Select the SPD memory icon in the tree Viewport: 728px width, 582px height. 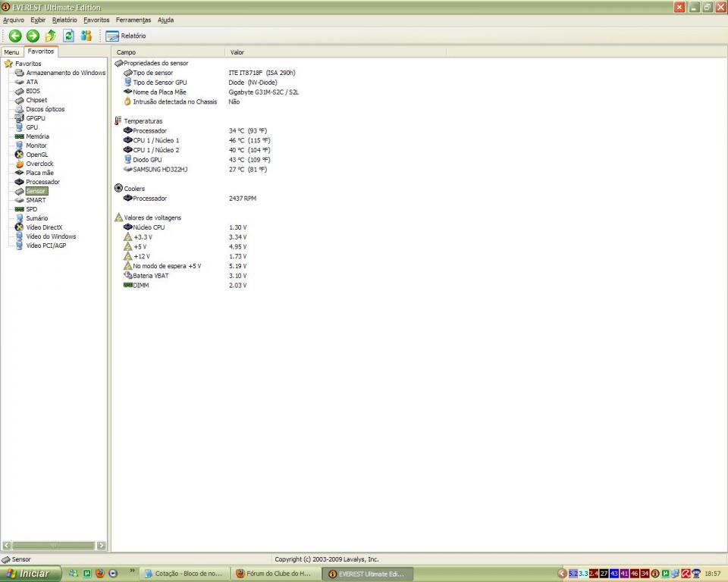[19, 209]
